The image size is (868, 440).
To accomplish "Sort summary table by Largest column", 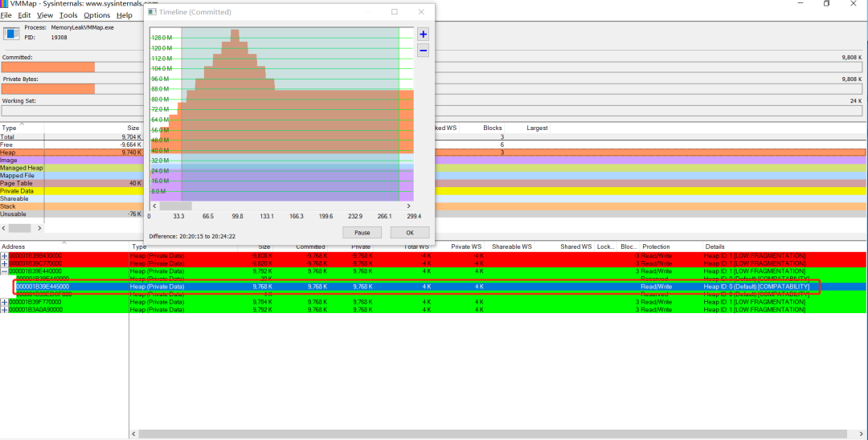I will click(526, 128).
